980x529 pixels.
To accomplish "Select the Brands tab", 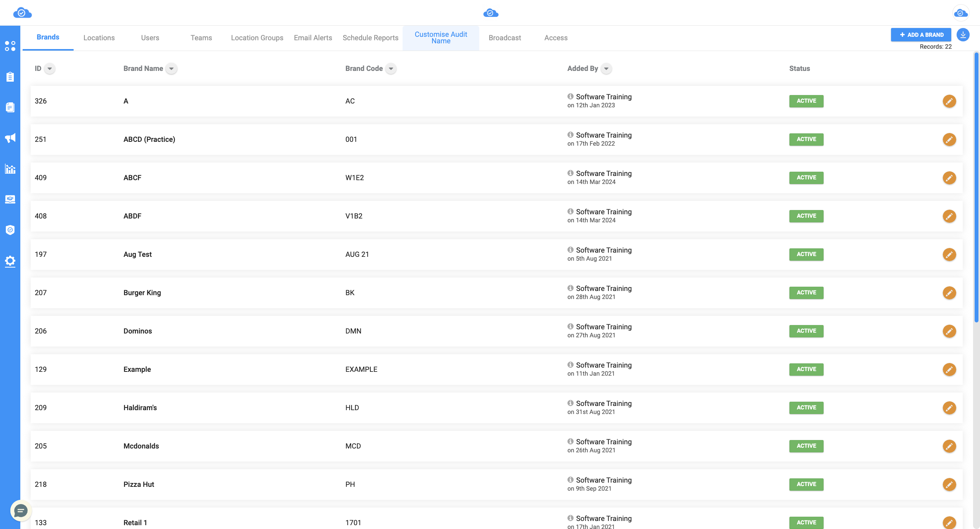I will pos(48,37).
